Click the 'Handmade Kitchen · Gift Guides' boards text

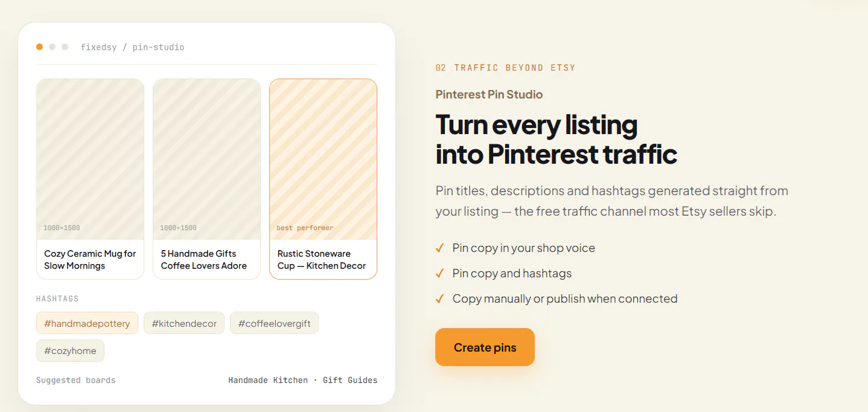[302, 380]
